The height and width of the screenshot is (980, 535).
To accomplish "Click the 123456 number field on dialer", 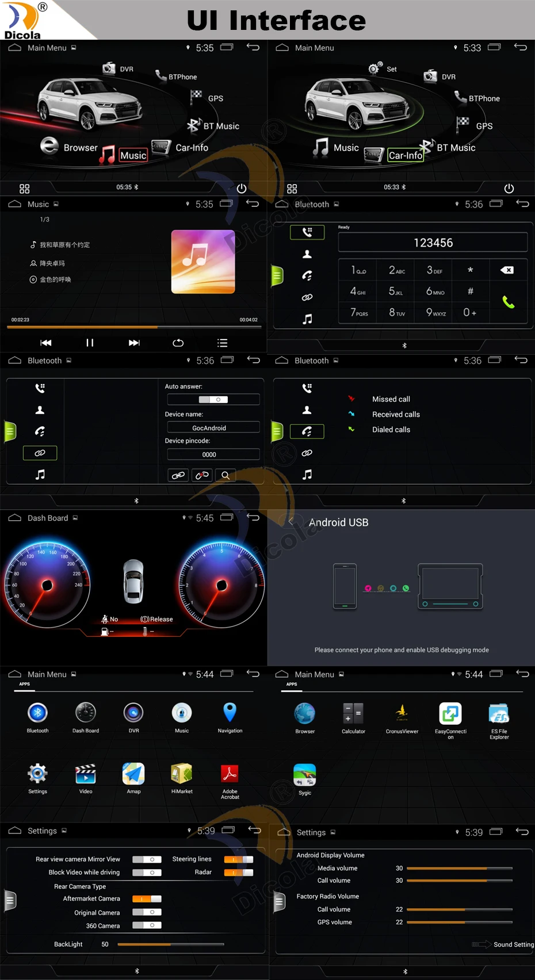I will point(433,243).
